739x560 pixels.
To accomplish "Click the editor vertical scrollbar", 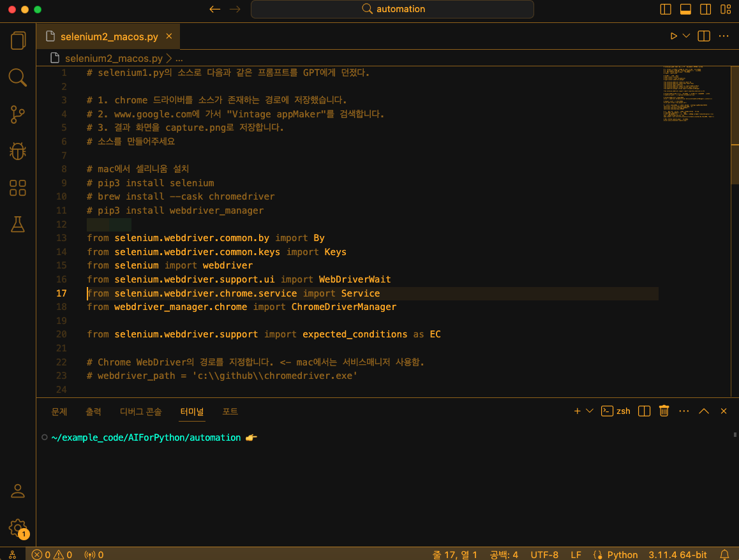I will tap(735, 125).
